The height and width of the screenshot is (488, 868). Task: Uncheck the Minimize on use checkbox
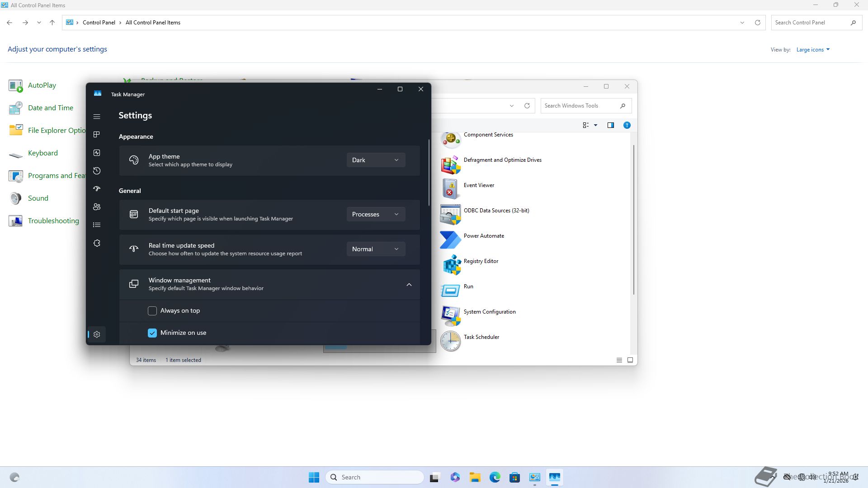(152, 333)
